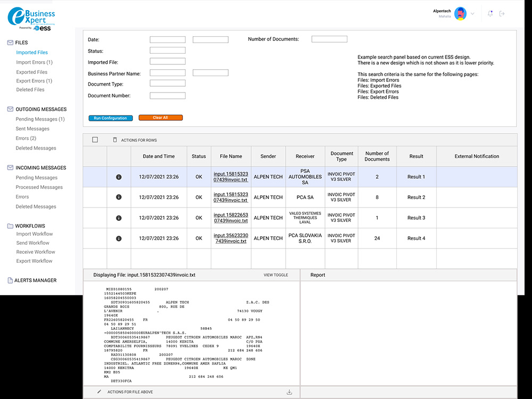Open Pending Messages (1) under Outgoing
The width and height of the screenshot is (532, 399).
click(x=40, y=119)
